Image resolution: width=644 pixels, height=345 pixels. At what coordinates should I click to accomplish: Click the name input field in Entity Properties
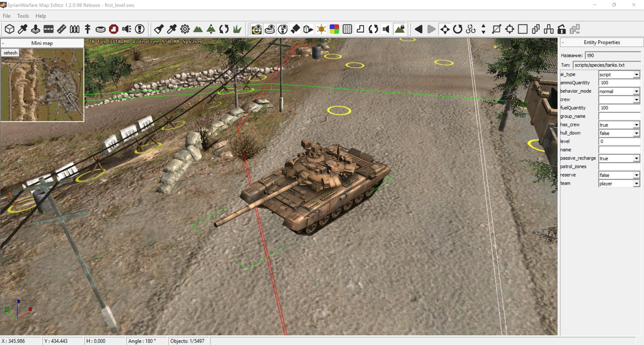619,150
